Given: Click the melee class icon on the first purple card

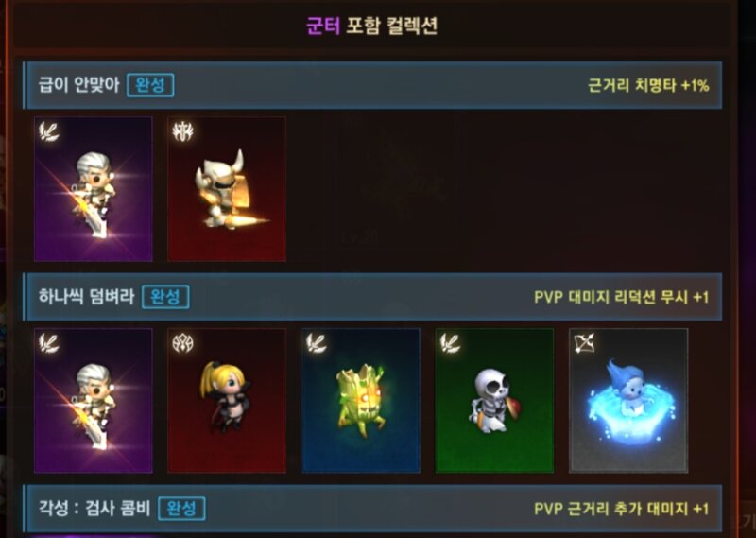Looking at the screenshot, I should point(49,131).
